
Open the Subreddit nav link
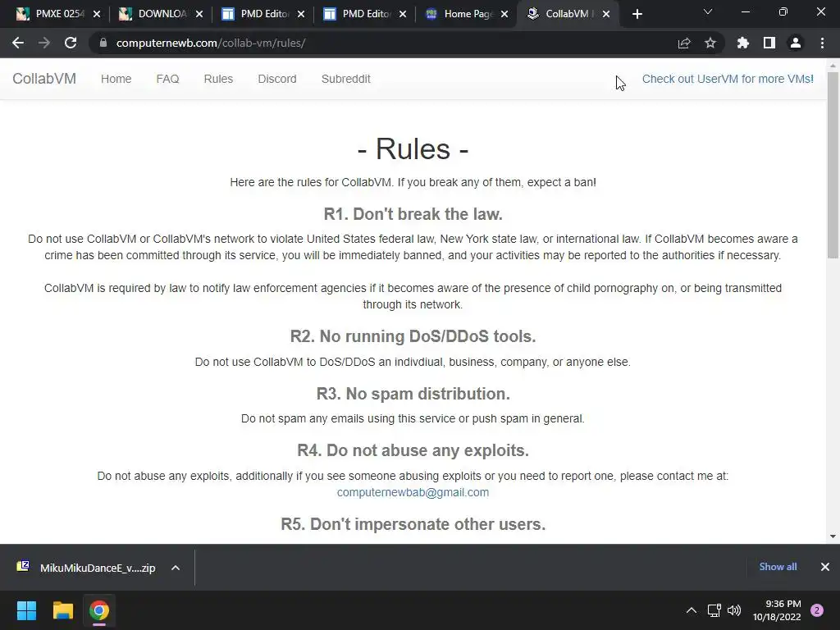click(345, 79)
